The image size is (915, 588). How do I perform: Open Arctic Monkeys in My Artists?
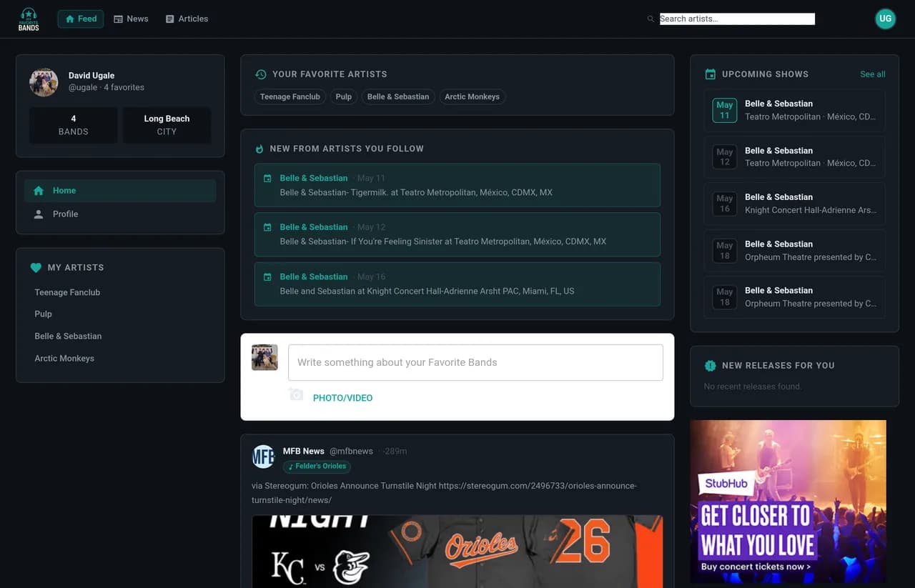(64, 359)
